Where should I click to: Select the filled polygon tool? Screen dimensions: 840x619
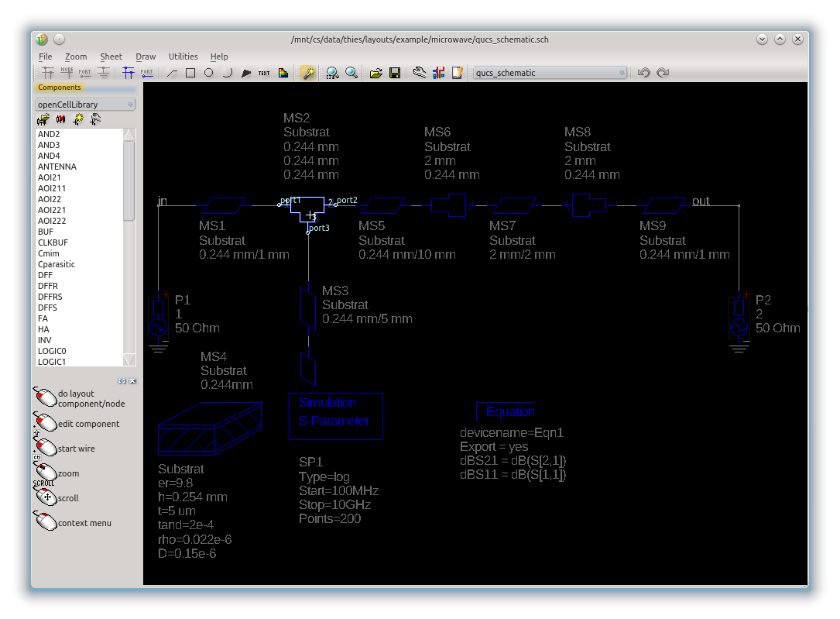click(x=246, y=73)
